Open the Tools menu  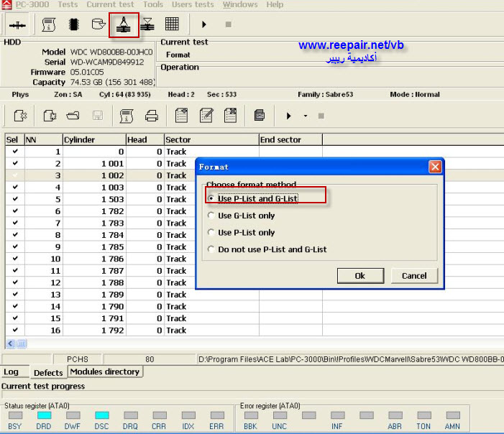pyautogui.click(x=152, y=4)
